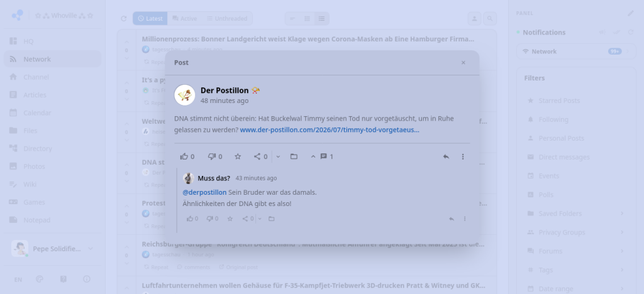Image resolution: width=644 pixels, height=294 pixels.
Task: Edit the panel with the pencil icon
Action: [x=630, y=13]
